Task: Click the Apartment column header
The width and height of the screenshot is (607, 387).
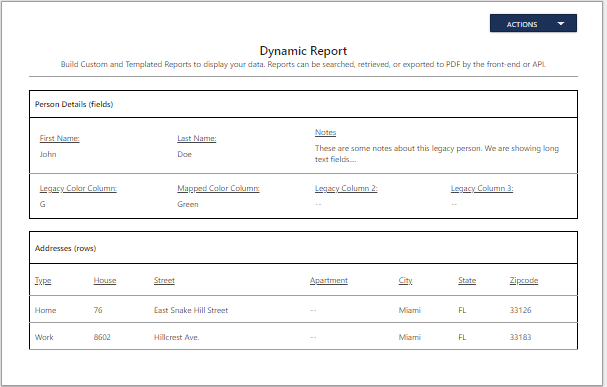Action: (329, 280)
